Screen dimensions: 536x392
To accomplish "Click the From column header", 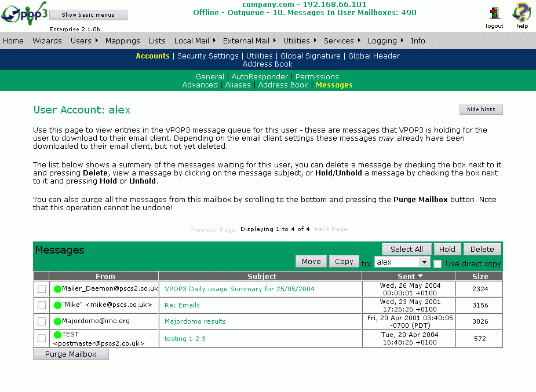I will [x=104, y=276].
